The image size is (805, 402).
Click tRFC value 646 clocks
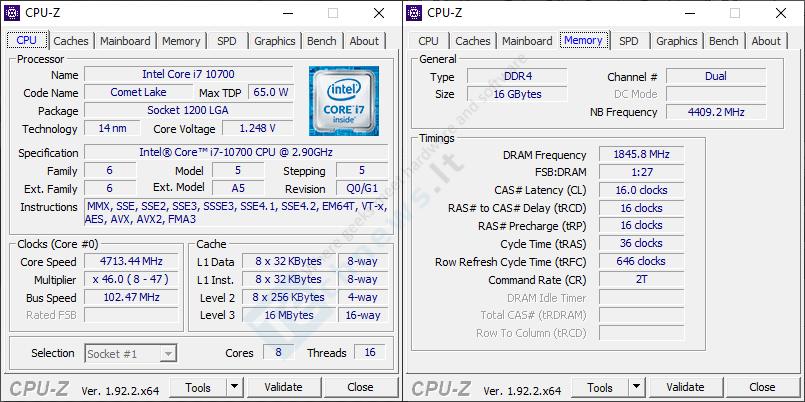coord(641,261)
